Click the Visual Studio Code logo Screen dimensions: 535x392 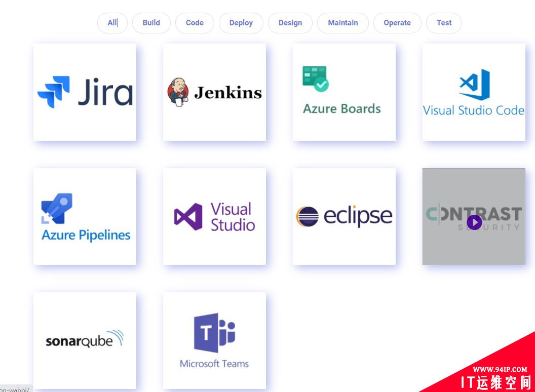click(474, 92)
